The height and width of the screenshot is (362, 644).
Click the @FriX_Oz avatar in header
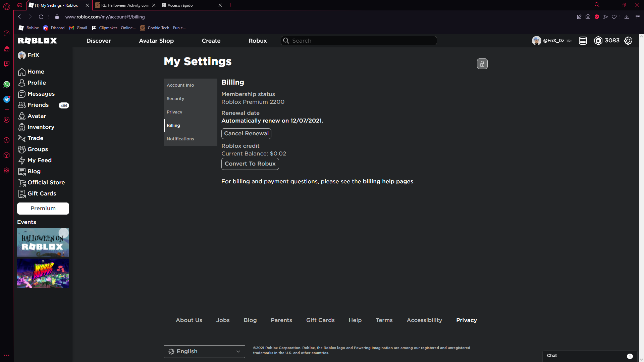[537, 41]
